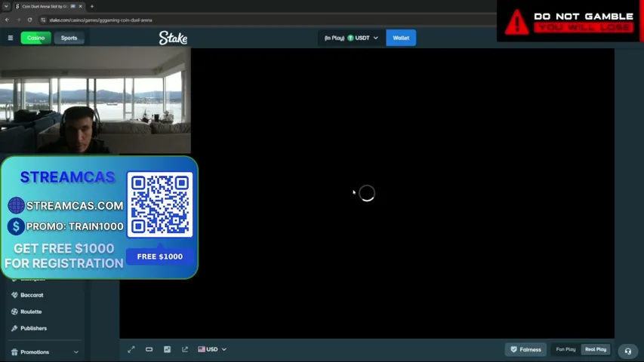Go back in the browser
Viewport: 644px width, 362px height.
[x=7, y=20]
